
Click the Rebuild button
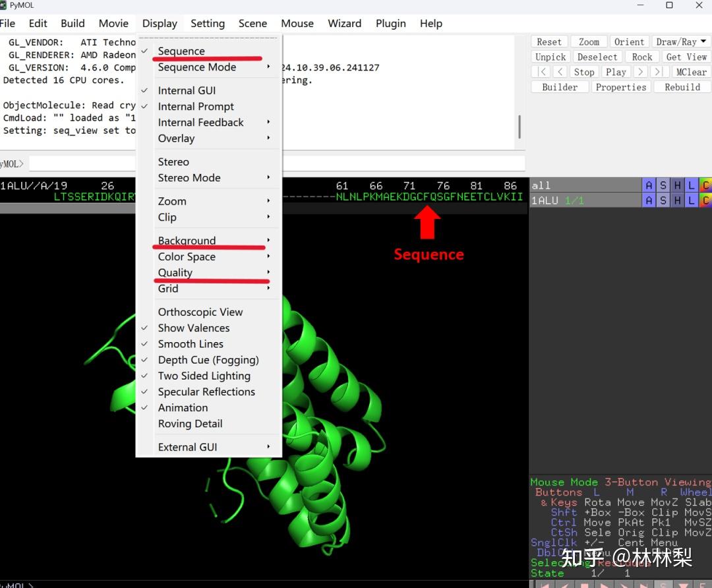pos(682,87)
